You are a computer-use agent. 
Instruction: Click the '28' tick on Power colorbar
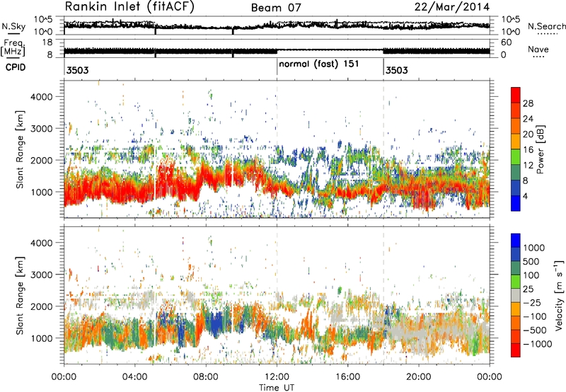tap(528, 103)
